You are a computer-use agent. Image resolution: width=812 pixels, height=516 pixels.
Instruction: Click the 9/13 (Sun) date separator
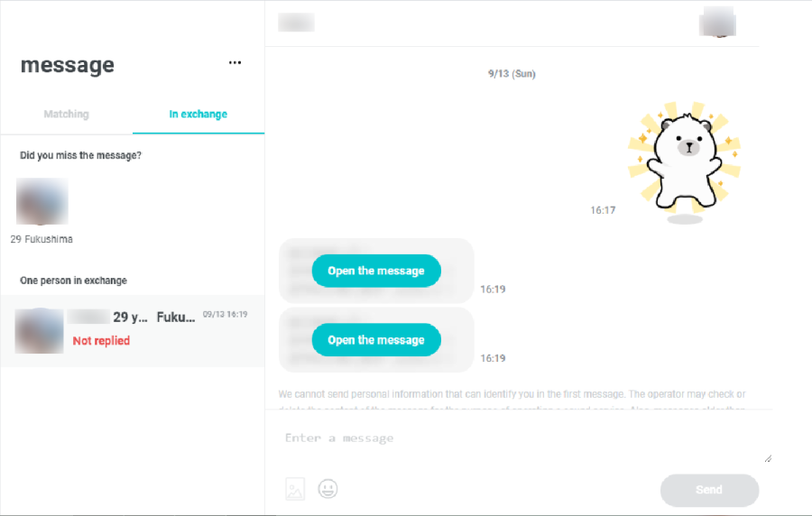click(512, 73)
